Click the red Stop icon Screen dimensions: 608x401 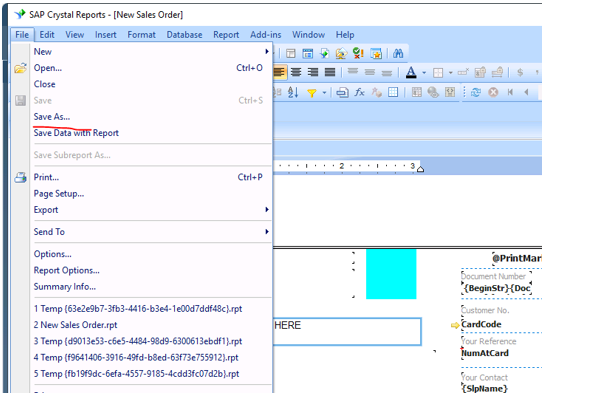493,92
